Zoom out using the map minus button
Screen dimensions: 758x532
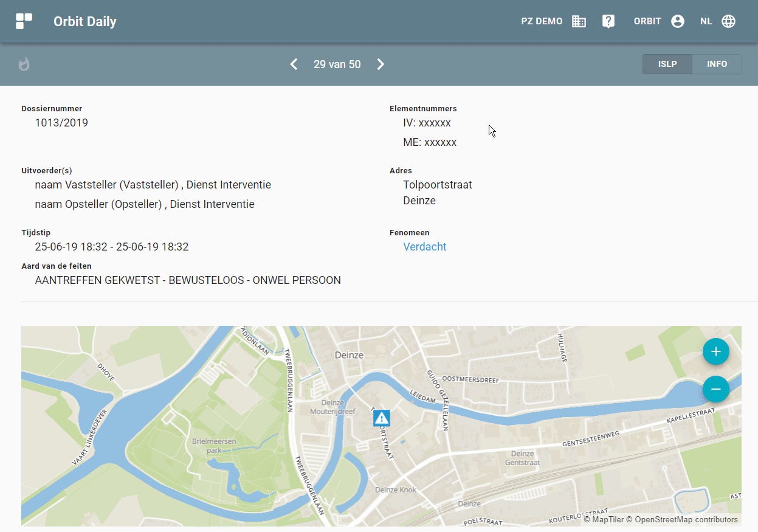click(715, 389)
